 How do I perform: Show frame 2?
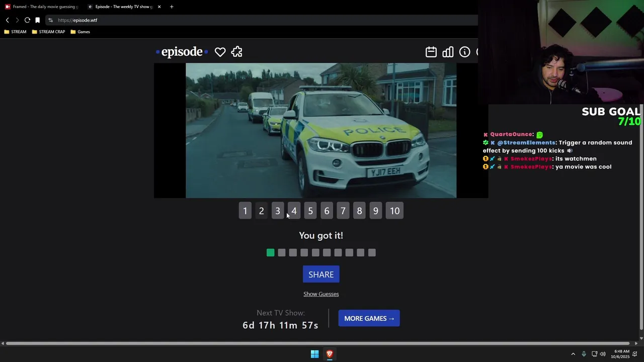(x=261, y=211)
